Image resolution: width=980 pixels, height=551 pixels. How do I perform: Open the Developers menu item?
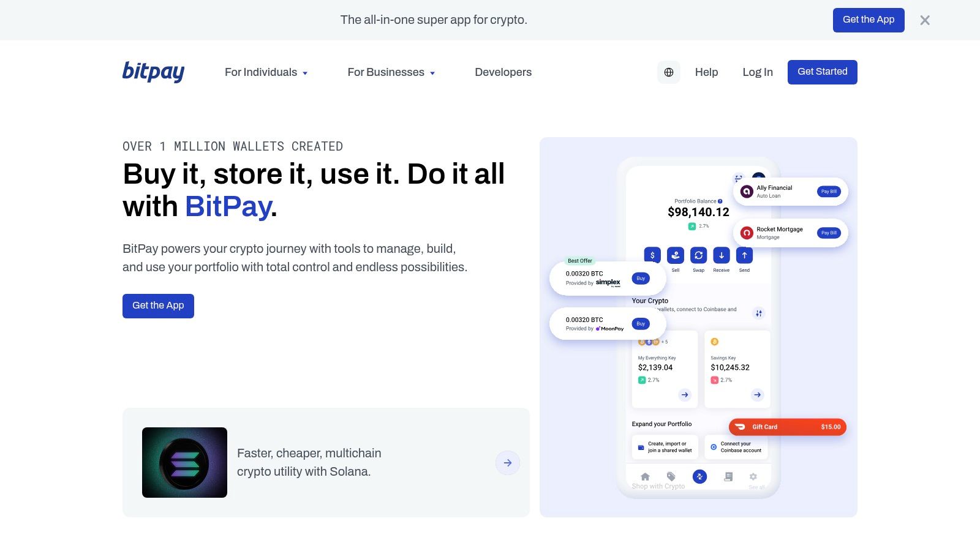[x=503, y=72]
